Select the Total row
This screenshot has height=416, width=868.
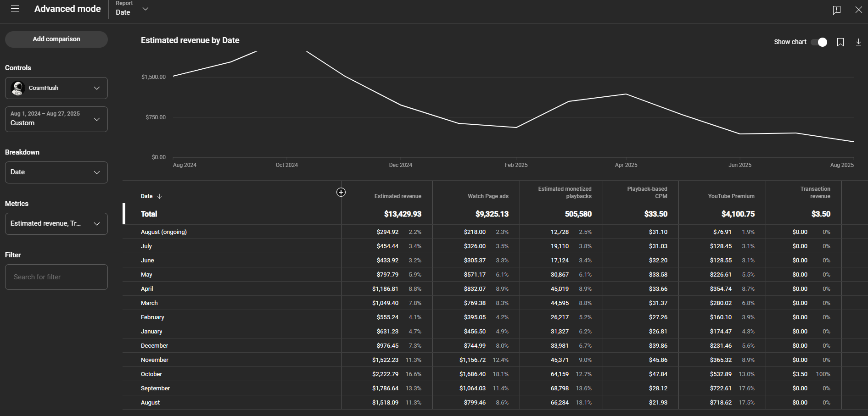point(495,214)
